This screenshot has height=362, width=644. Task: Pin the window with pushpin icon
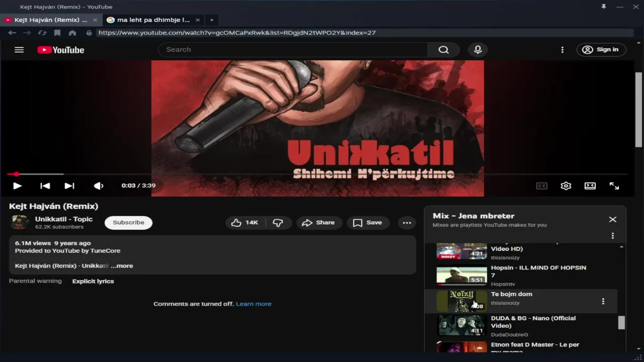pos(603,7)
